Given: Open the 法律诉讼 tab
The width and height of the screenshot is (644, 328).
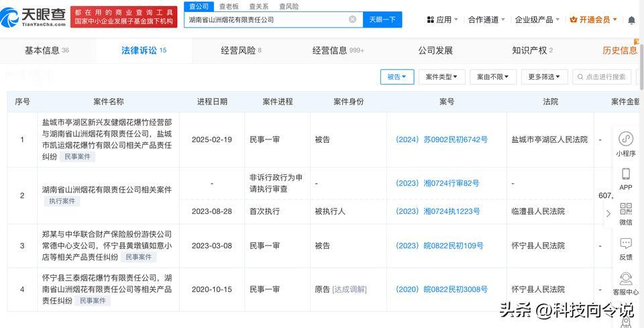Looking at the screenshot, I should [144, 50].
